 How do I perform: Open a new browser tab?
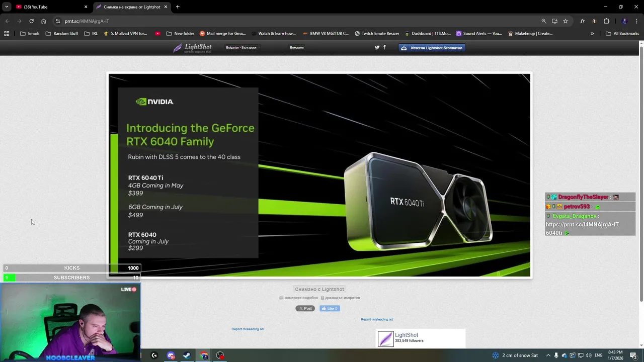pos(178,7)
